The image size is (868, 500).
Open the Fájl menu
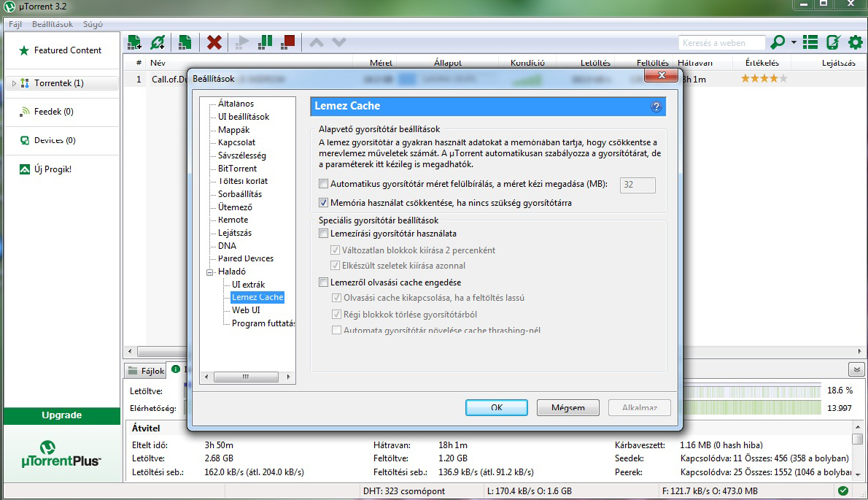15,24
